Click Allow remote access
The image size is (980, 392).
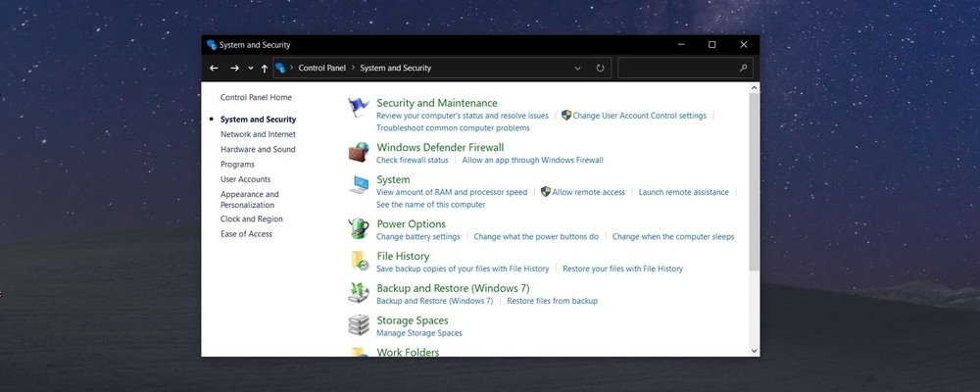(x=588, y=192)
